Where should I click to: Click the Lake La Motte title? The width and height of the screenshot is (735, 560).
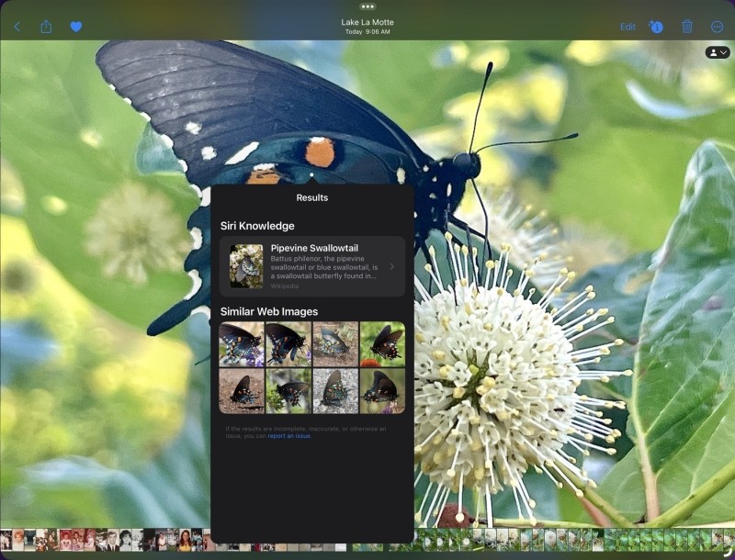[x=367, y=22]
